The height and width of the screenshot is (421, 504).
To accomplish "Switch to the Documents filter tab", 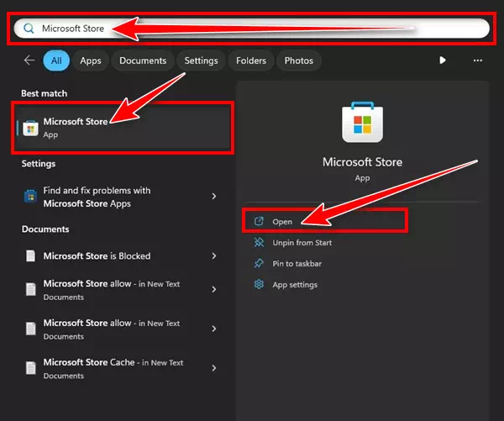I will pos(143,61).
